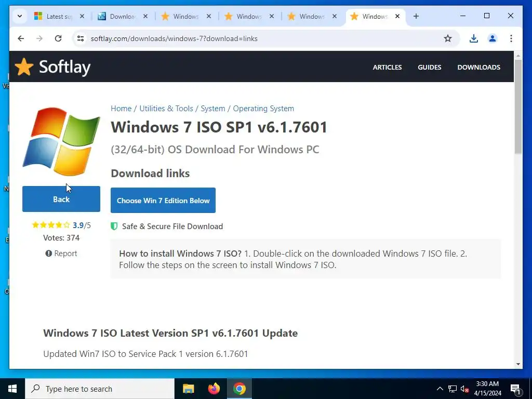This screenshot has height=399, width=532.
Task: Open site information icon in address bar
Action: click(81, 38)
